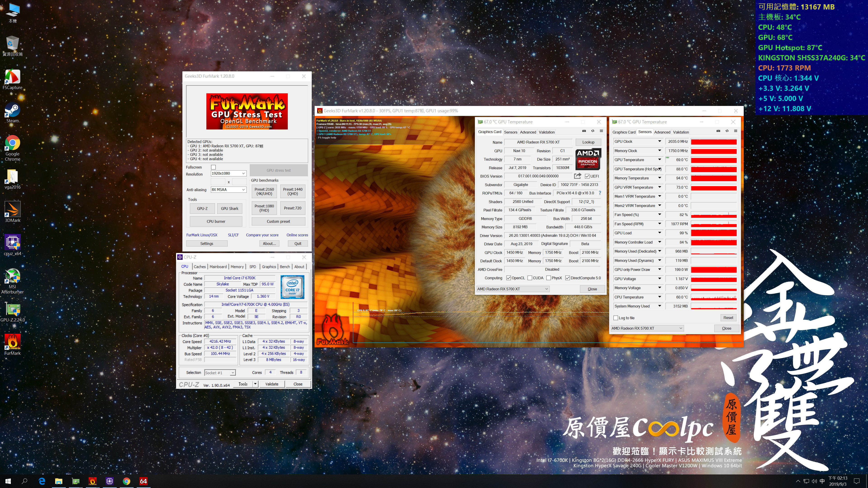Launch MSI Afterburner desktop shortcut
Viewport: 868px width, 488px height.
[12, 281]
